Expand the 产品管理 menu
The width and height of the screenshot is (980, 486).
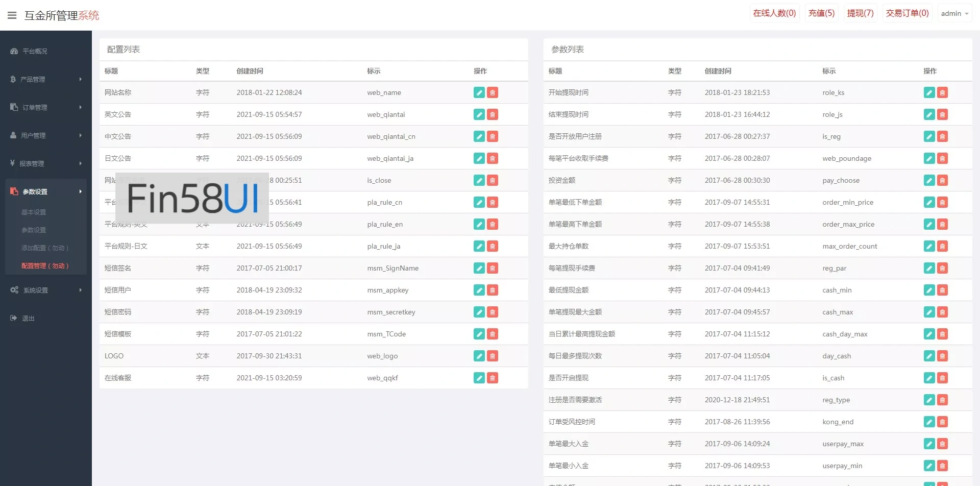(x=45, y=79)
